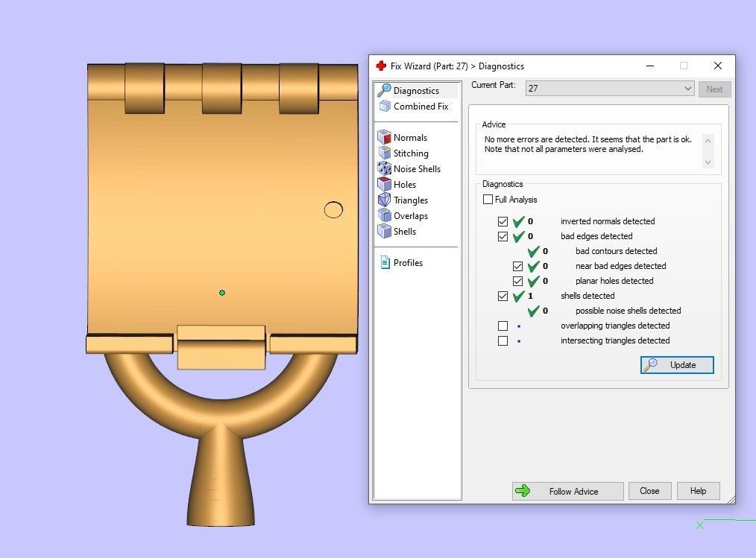Click the Noise Shells icon

point(384,168)
